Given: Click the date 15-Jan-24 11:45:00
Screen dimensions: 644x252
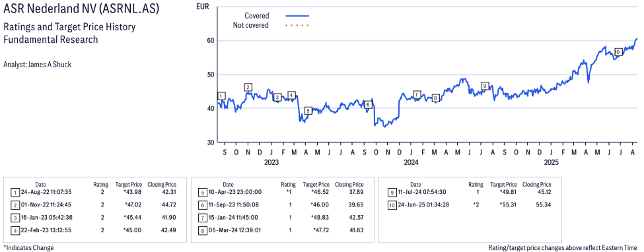Looking at the screenshot, I should [234, 217].
